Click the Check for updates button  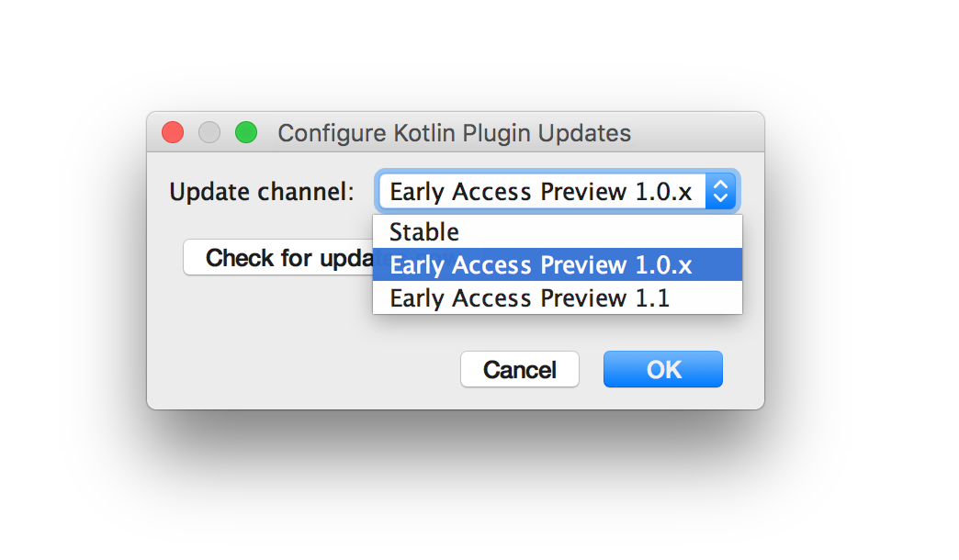click(278, 257)
